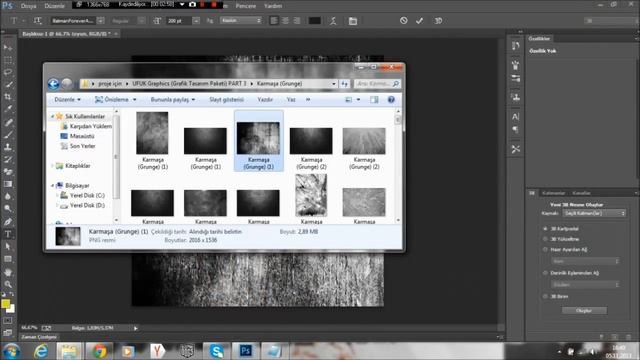Open Yardım menu
Screen dimensions: 640x360
[273, 6]
